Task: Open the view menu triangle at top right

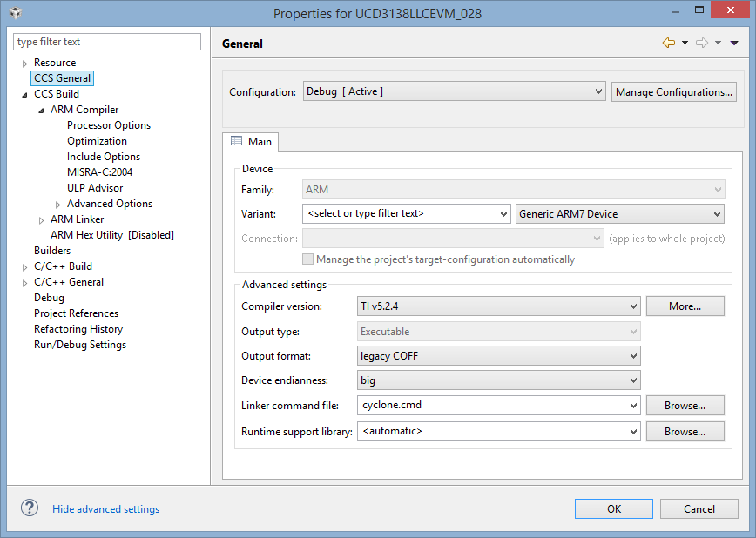Action: tap(734, 43)
